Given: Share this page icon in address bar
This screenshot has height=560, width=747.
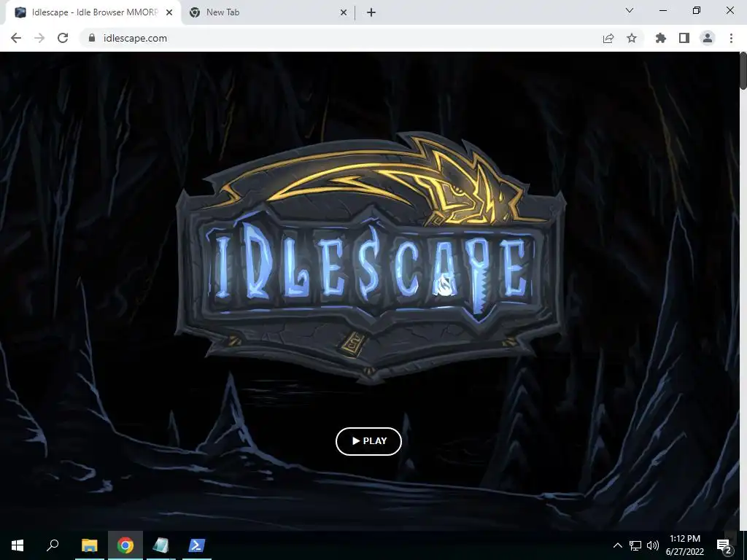Looking at the screenshot, I should 608,38.
